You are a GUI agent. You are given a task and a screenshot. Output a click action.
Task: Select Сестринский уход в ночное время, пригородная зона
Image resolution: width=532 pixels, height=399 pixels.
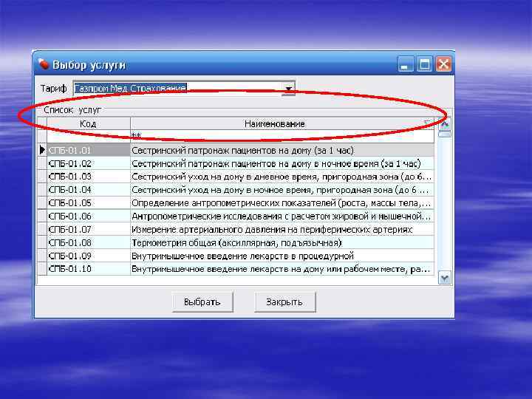click(282, 190)
